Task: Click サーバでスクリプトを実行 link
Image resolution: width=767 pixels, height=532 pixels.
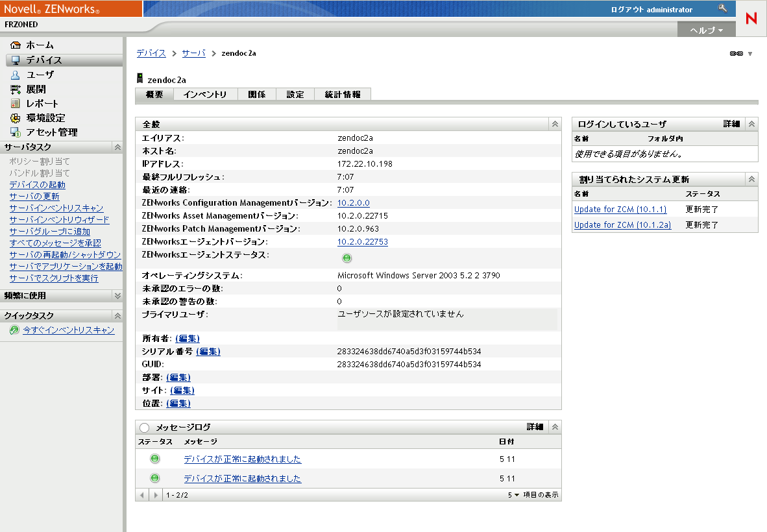Action: pos(54,278)
